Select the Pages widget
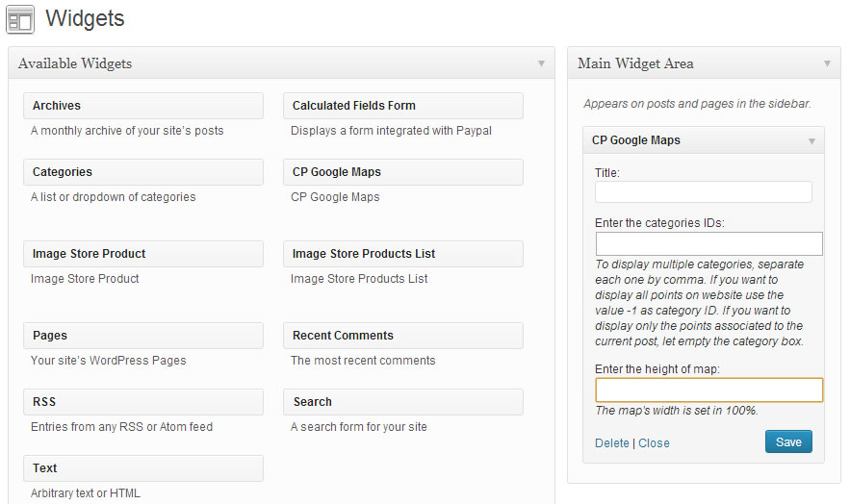The width and height of the screenshot is (850, 504). pyautogui.click(x=142, y=336)
